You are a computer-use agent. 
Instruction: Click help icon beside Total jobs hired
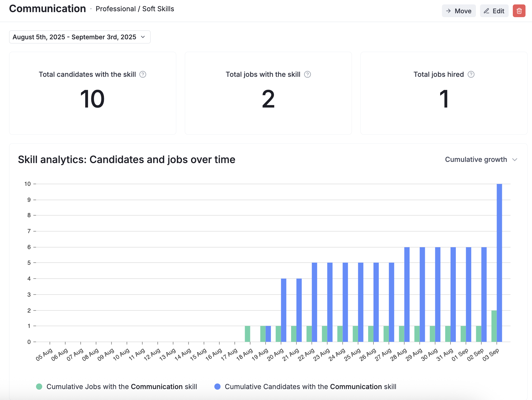[471, 74]
